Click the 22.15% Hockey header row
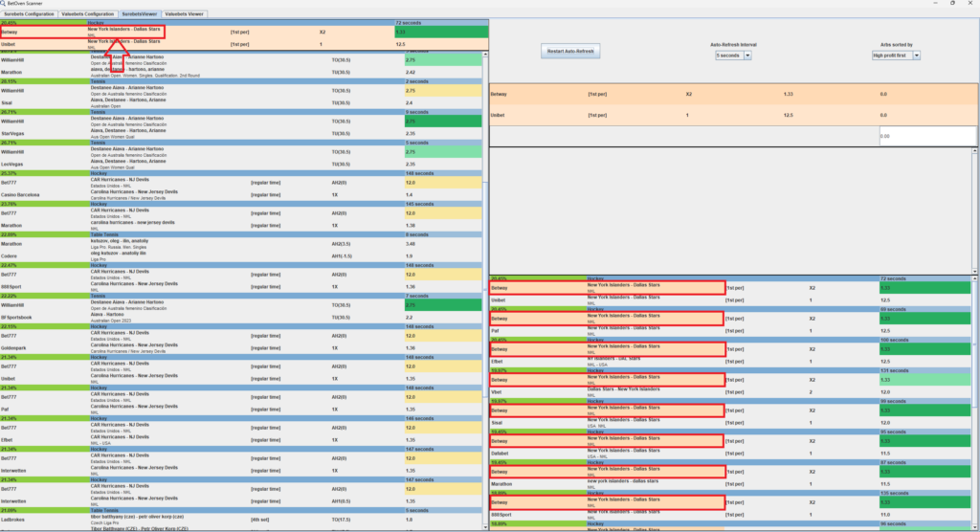The width and height of the screenshot is (980, 532). click(241, 326)
